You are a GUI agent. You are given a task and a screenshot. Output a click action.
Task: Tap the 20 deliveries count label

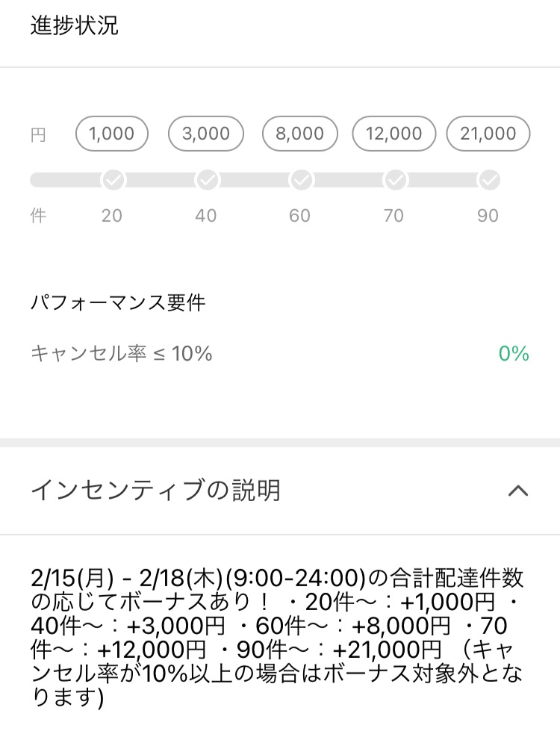pos(112,216)
